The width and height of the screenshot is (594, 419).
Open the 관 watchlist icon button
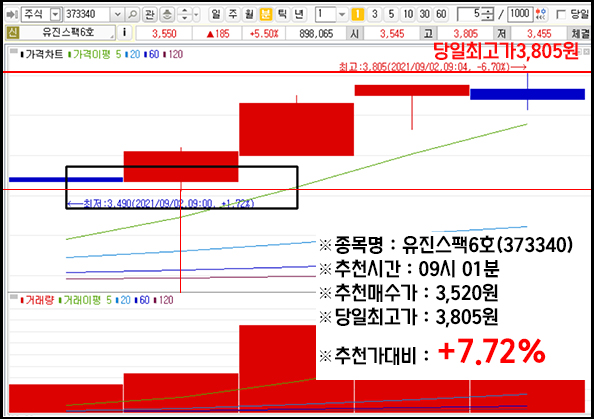click(x=150, y=14)
